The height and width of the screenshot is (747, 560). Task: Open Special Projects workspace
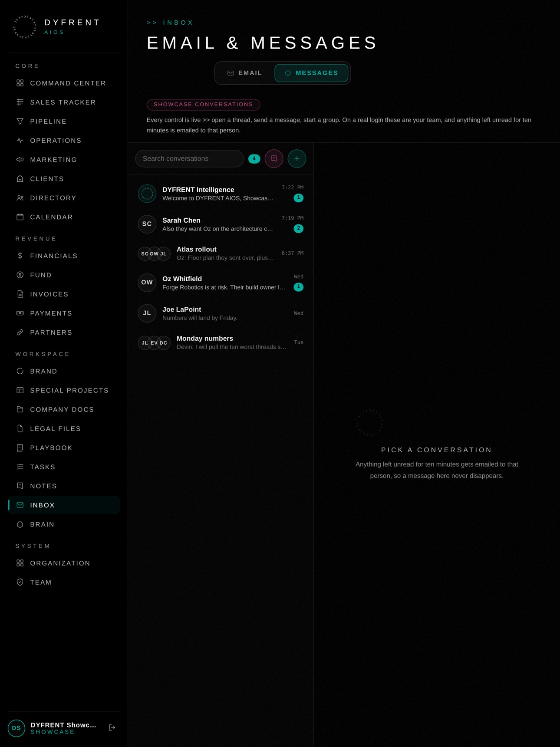(x=63, y=390)
